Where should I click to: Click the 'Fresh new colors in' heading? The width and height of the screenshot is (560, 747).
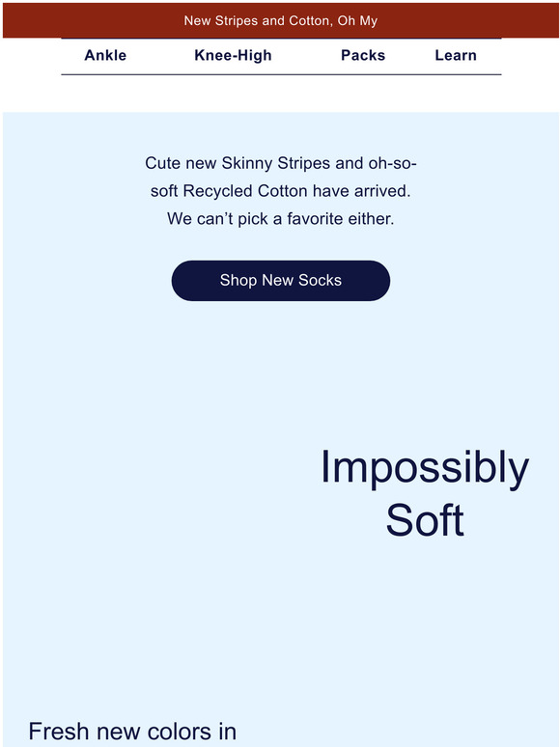[x=132, y=732]
